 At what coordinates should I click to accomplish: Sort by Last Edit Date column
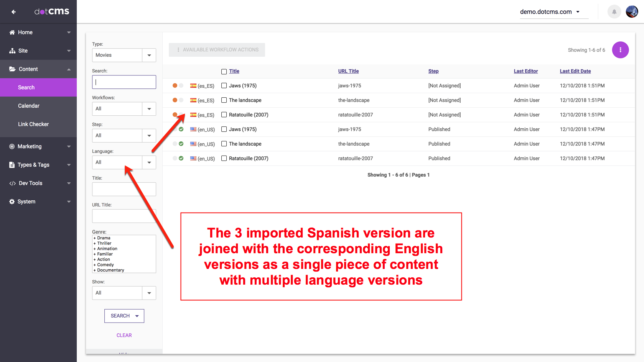click(x=575, y=71)
